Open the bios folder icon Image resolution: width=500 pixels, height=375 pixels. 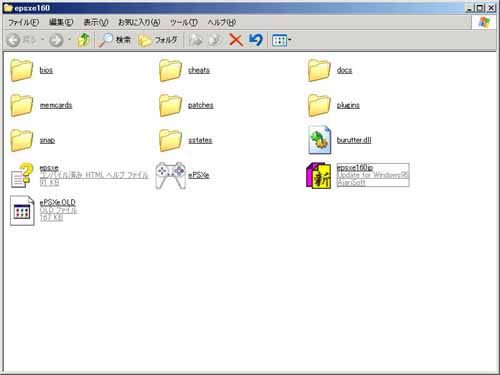tap(21, 70)
